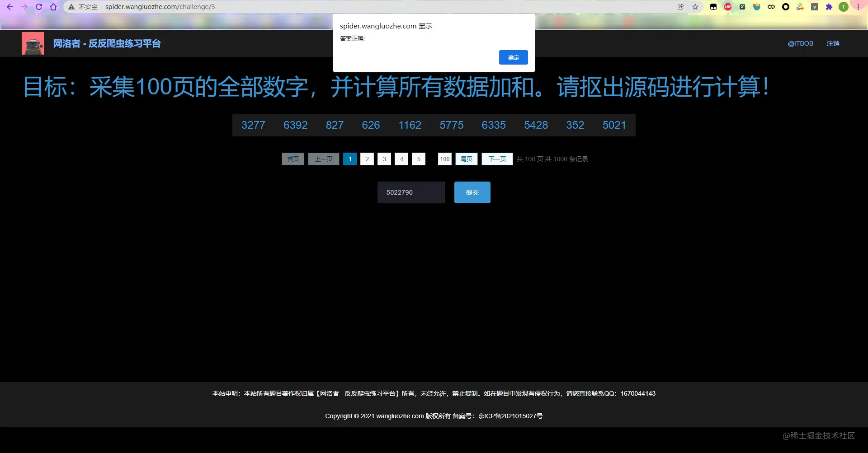Viewport: 868px width, 453px height.
Task: Click the 注销 logout link
Action: 833,43
